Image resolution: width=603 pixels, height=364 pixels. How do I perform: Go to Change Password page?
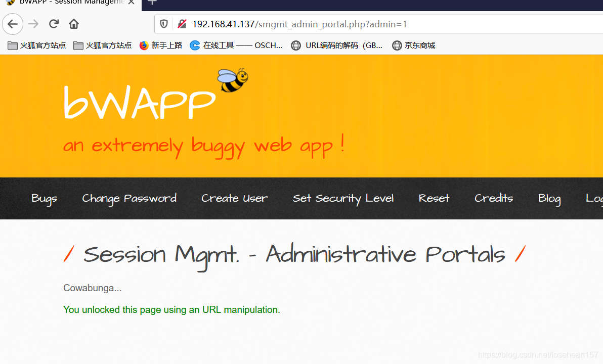coord(129,198)
